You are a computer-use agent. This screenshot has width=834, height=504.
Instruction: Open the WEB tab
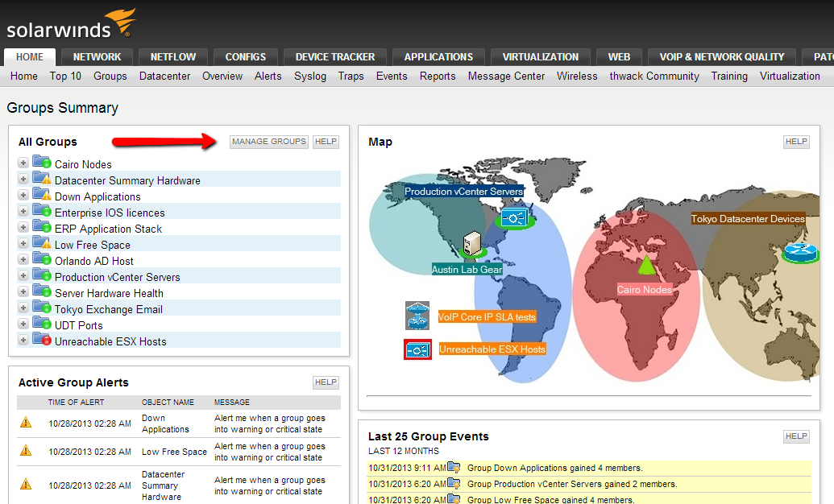point(619,57)
